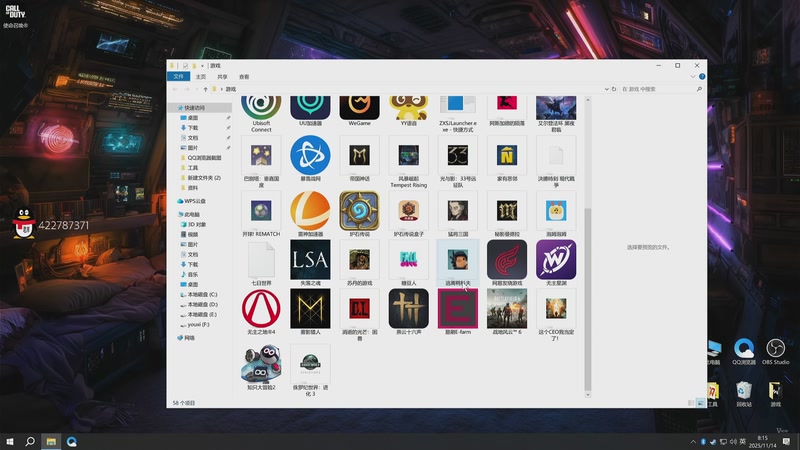Select the 家有恶邻 yellow N icon

click(507, 155)
